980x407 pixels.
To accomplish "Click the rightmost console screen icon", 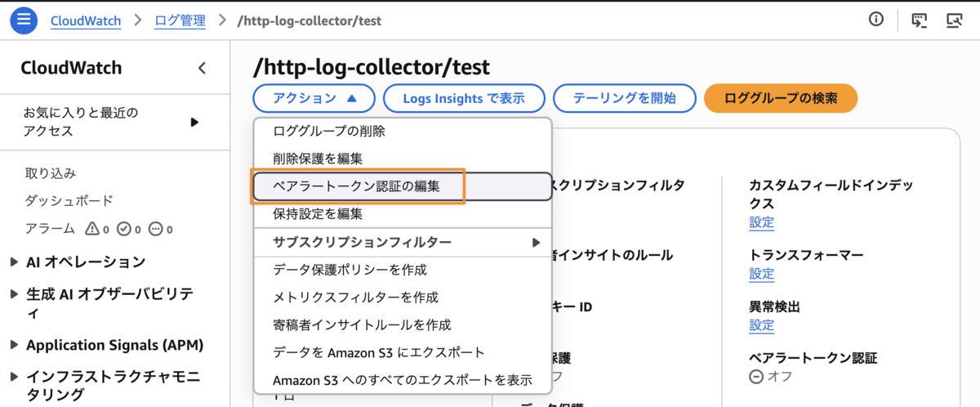I will 954,20.
